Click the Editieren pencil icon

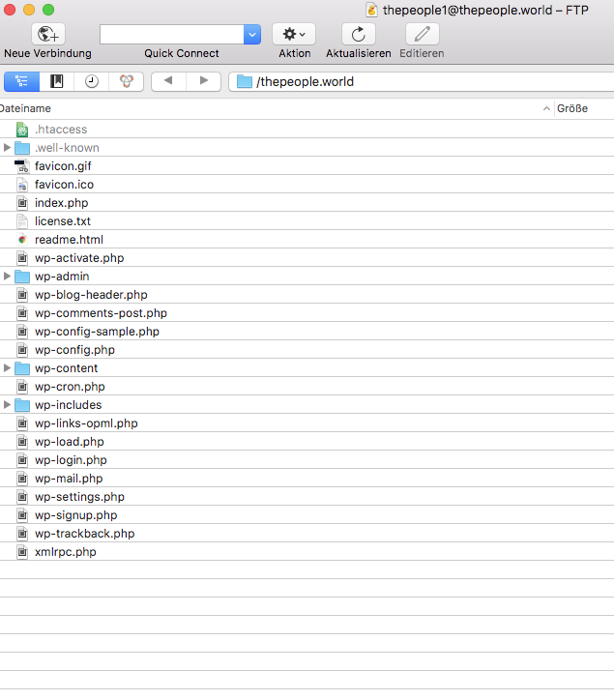click(421, 34)
